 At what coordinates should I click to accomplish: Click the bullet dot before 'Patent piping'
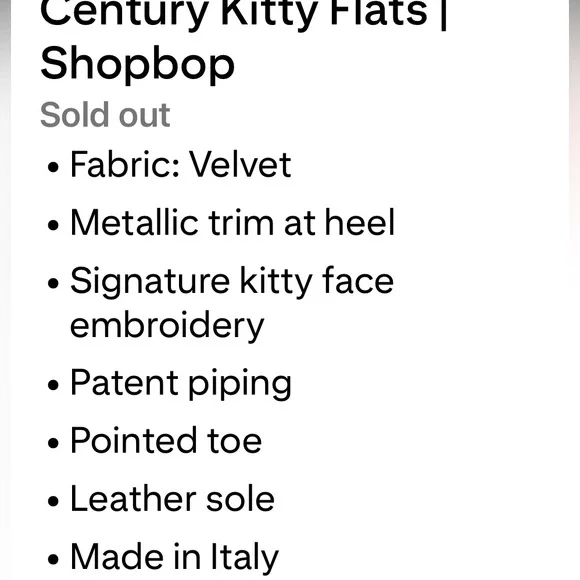tap(53, 384)
